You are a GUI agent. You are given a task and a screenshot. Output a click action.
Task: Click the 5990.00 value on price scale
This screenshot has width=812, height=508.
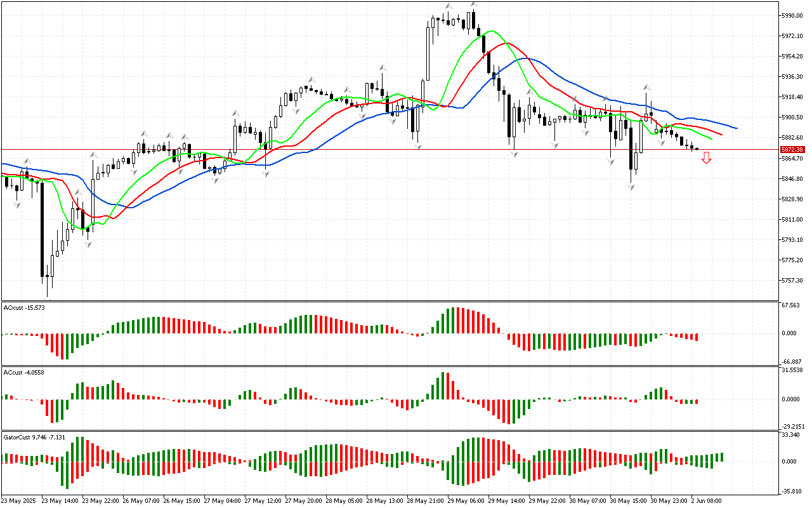pos(792,15)
